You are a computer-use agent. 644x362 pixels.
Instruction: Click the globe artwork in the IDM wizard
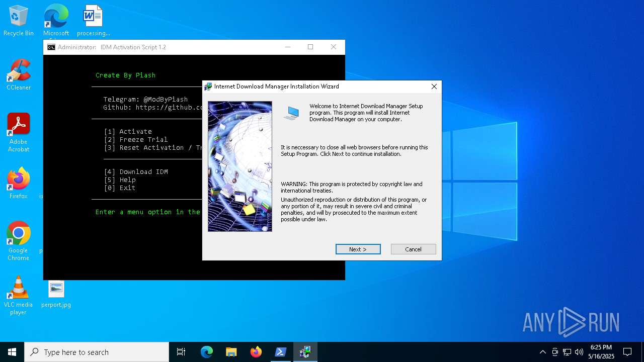tap(240, 166)
